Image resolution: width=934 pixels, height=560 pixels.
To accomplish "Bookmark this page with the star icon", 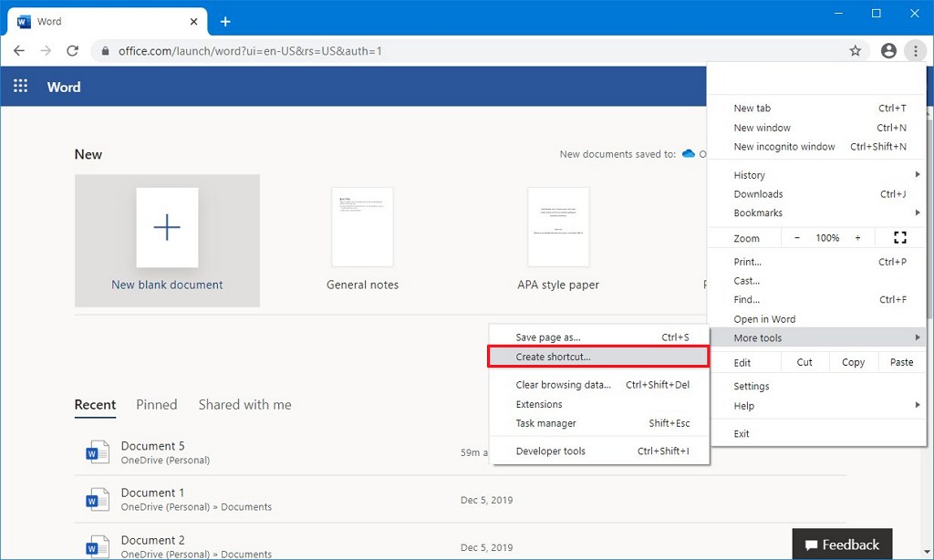I will [856, 51].
